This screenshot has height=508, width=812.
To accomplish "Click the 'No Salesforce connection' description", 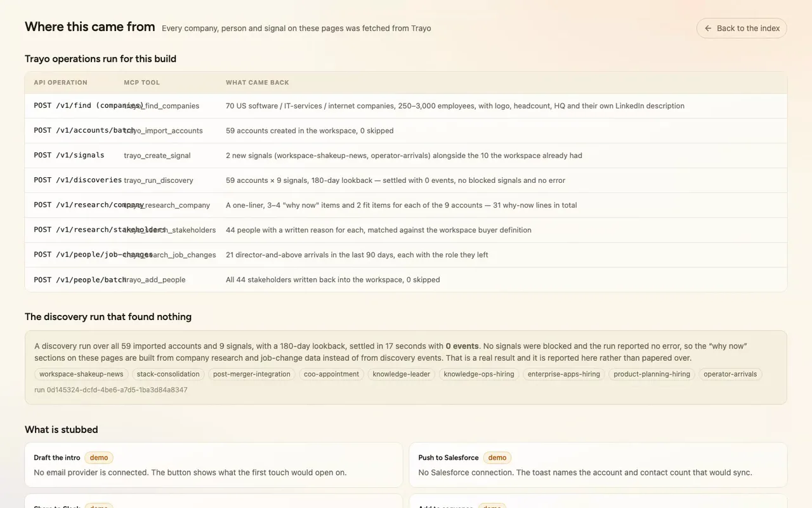I will 585,472.
